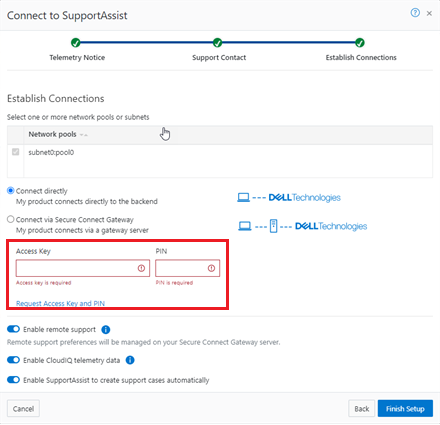Click the PIN input field
Viewport: 440px width, 425px height.
pyautogui.click(x=187, y=268)
